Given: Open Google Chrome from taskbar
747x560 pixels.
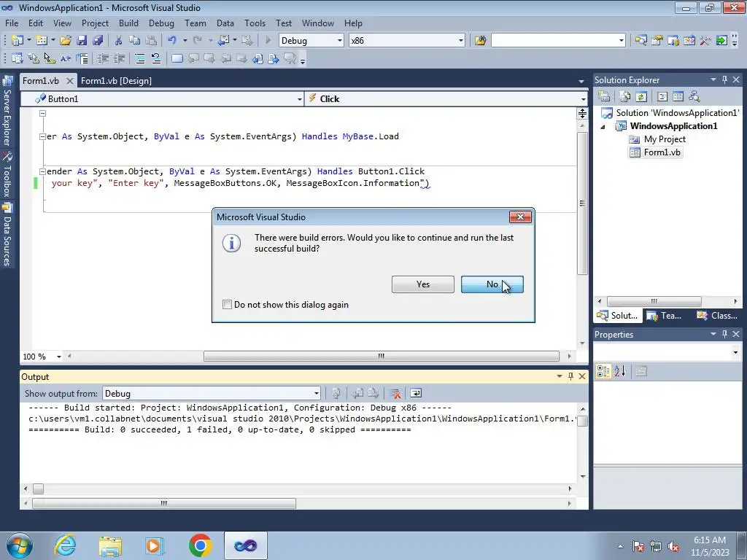Looking at the screenshot, I should [x=200, y=545].
